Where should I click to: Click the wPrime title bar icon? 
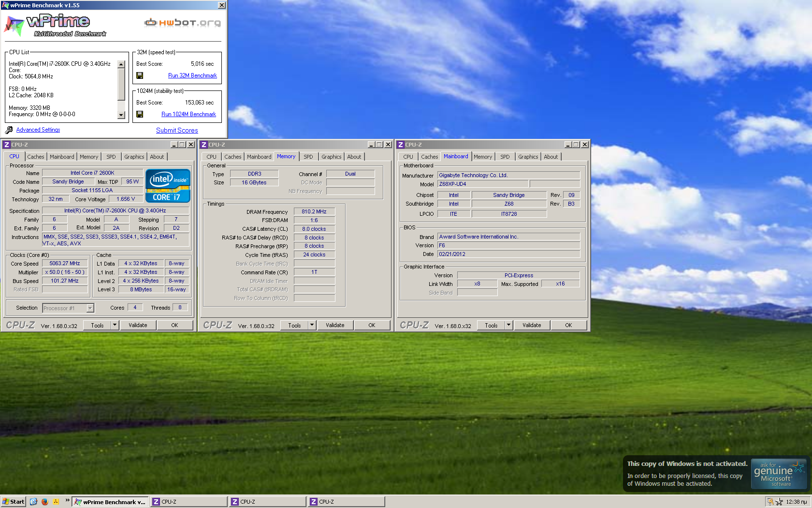[5, 5]
